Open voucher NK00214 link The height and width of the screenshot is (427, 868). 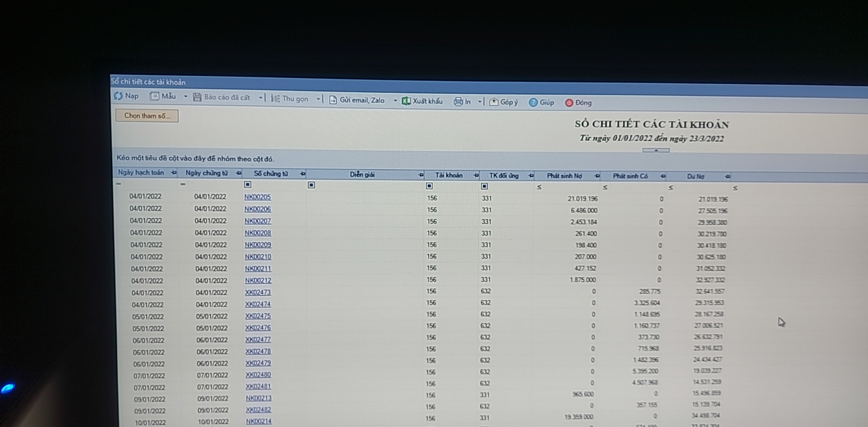[259, 421]
